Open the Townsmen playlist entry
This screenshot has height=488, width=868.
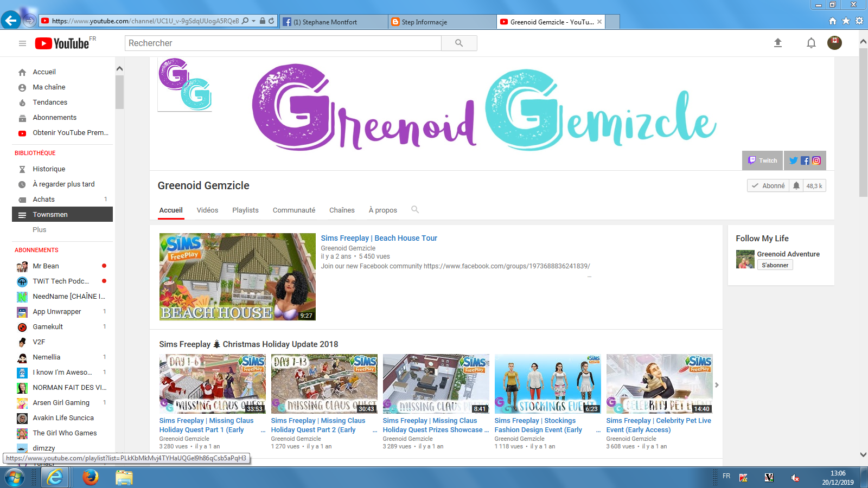(62, 215)
